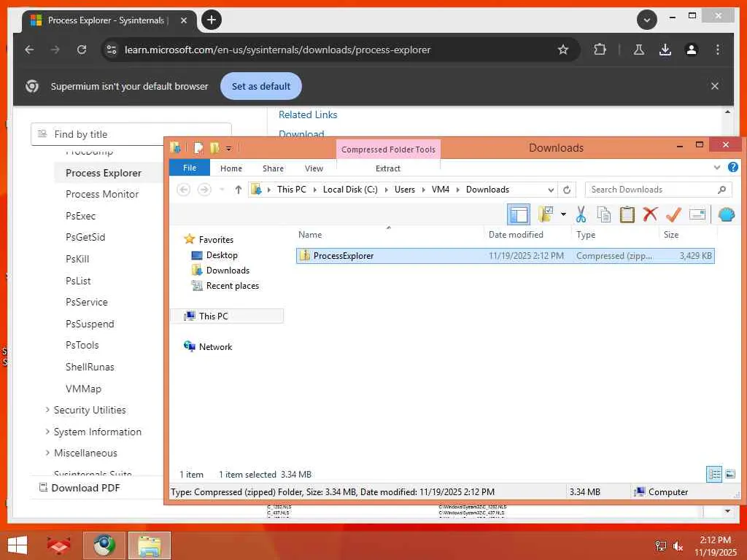Click Explorer Forward arrow button
Viewport: 747px width, 560px height.
pyautogui.click(x=204, y=190)
